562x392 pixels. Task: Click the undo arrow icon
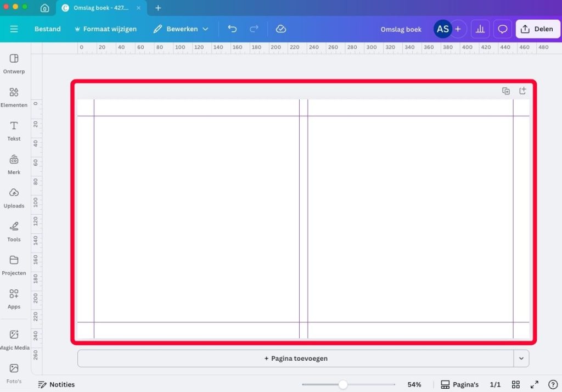232,29
